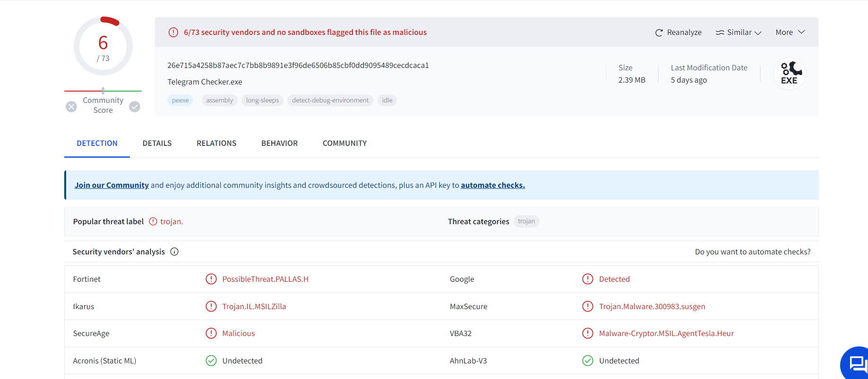Open the BEHAVIOR tab

(279, 143)
